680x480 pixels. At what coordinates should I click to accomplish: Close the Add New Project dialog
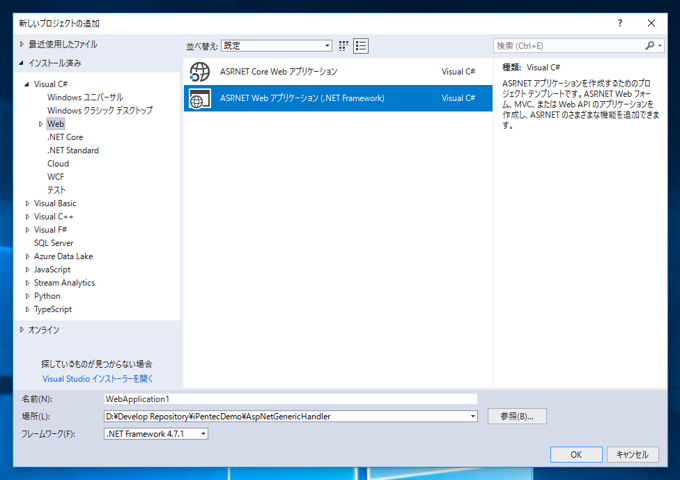(651, 23)
